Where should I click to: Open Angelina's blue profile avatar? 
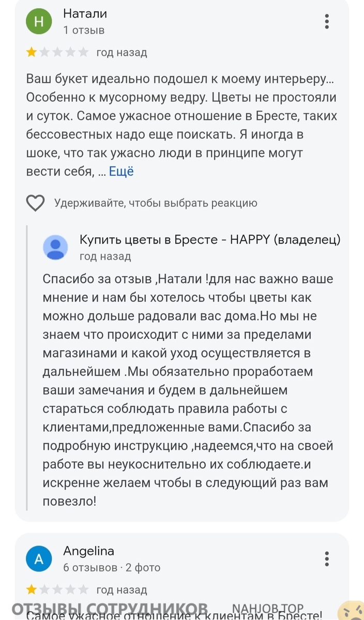[39, 558]
